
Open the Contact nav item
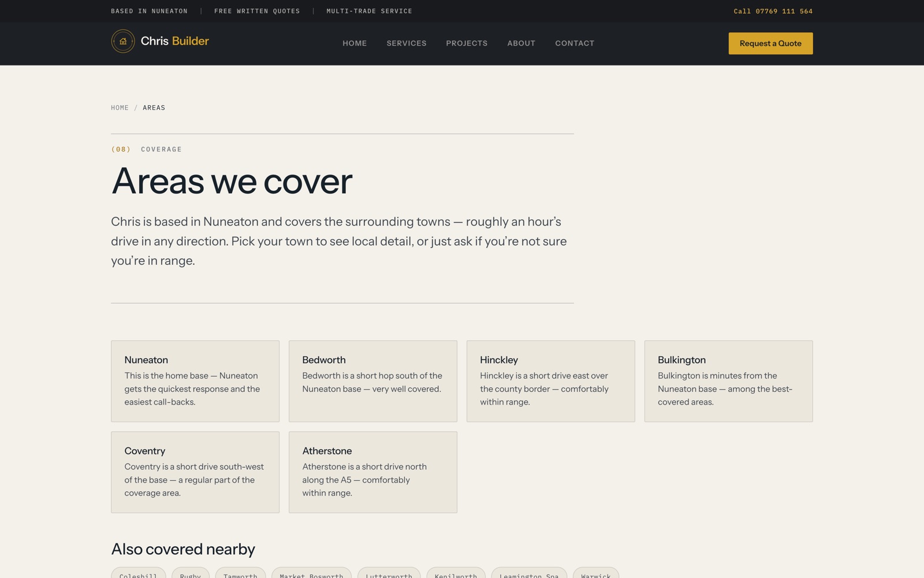(x=575, y=43)
